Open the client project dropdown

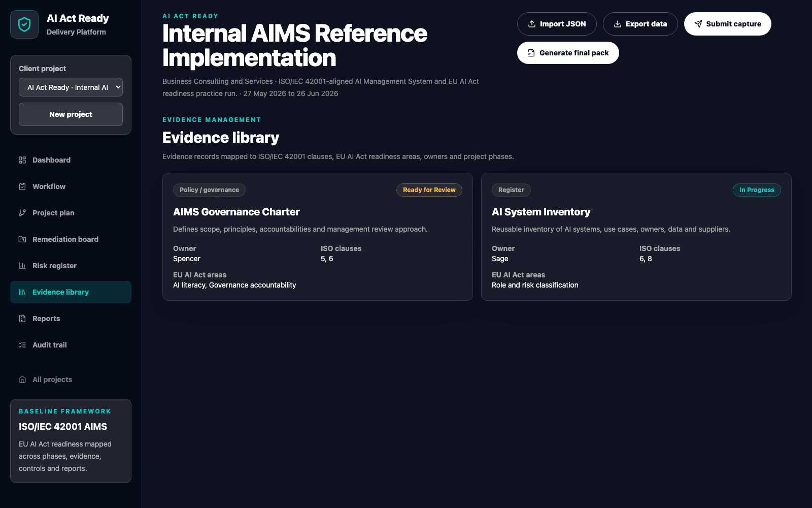[x=71, y=87]
